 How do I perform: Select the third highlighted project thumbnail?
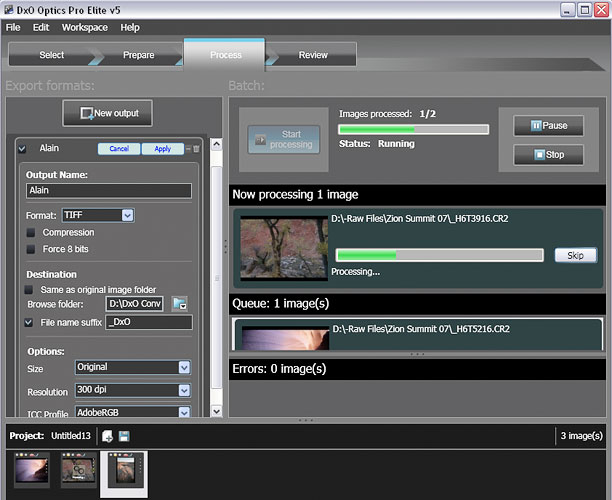[x=124, y=473]
